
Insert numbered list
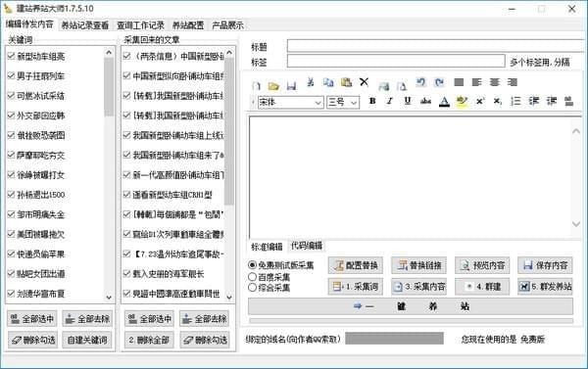click(x=516, y=101)
